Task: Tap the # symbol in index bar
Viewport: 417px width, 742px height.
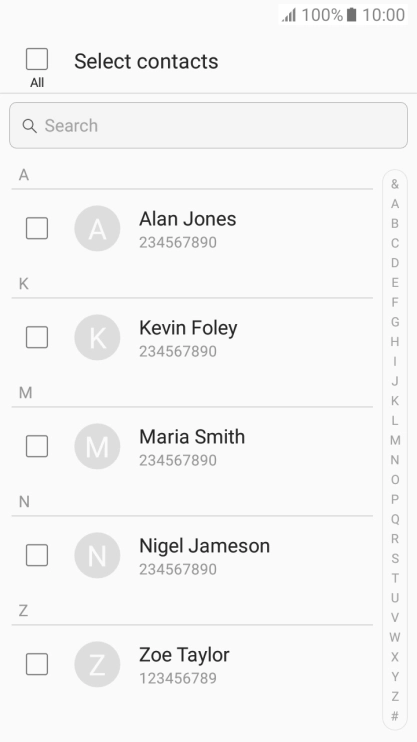Action: (x=395, y=716)
